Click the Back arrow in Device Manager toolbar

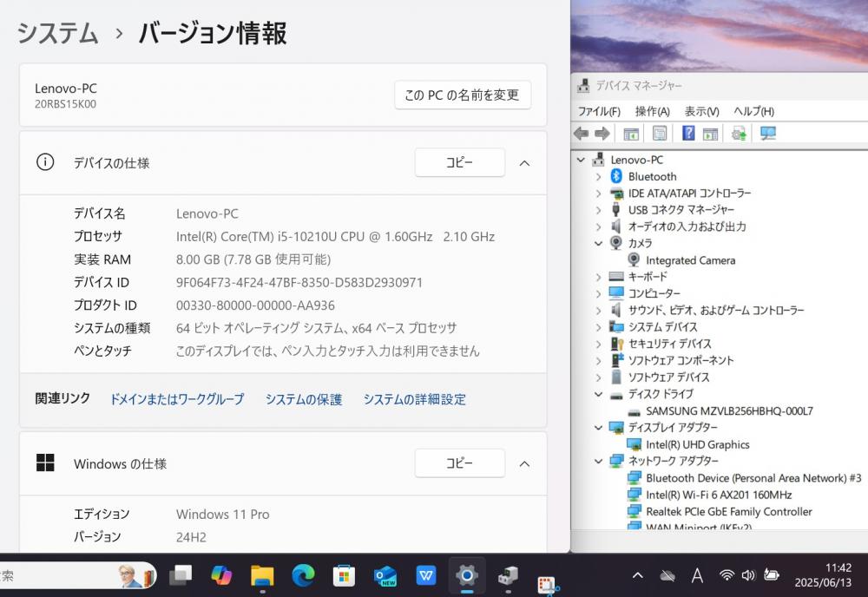[x=581, y=134]
